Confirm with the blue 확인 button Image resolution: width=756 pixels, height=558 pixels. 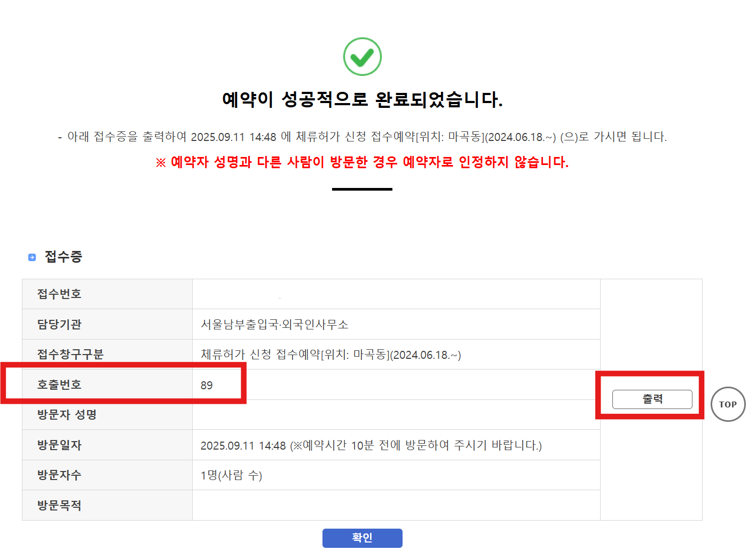(362, 538)
